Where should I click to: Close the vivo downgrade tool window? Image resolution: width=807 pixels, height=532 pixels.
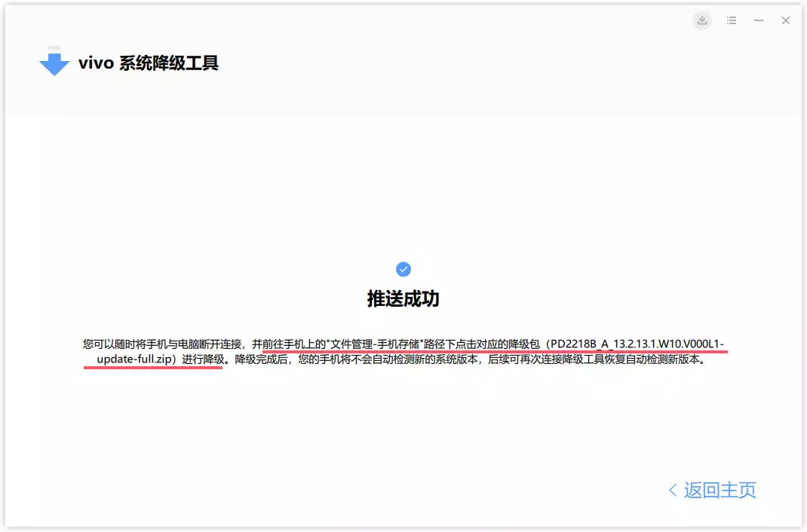tap(785, 20)
